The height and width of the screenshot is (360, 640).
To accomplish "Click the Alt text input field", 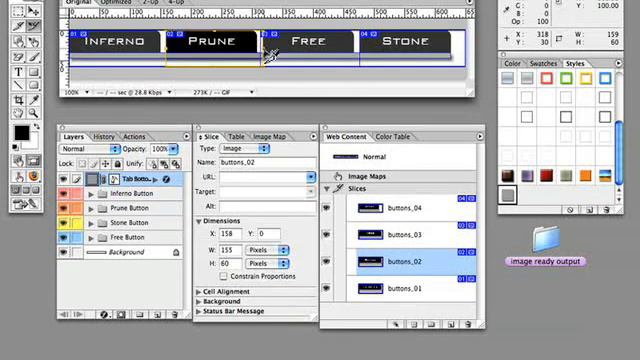I will pyautogui.click(x=268, y=207).
